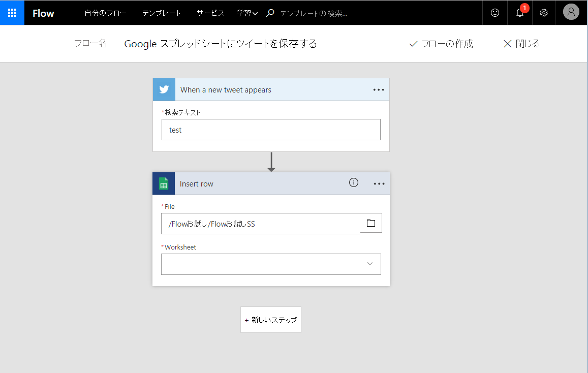Expand the 学習 dropdown menu
Viewport: 588px width, 373px height.
click(x=247, y=13)
